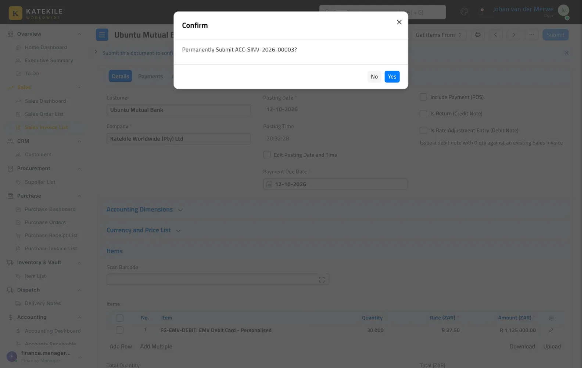The height and width of the screenshot is (368, 588).
Task: Open Purchase Orders in sidebar
Action: click(x=45, y=223)
